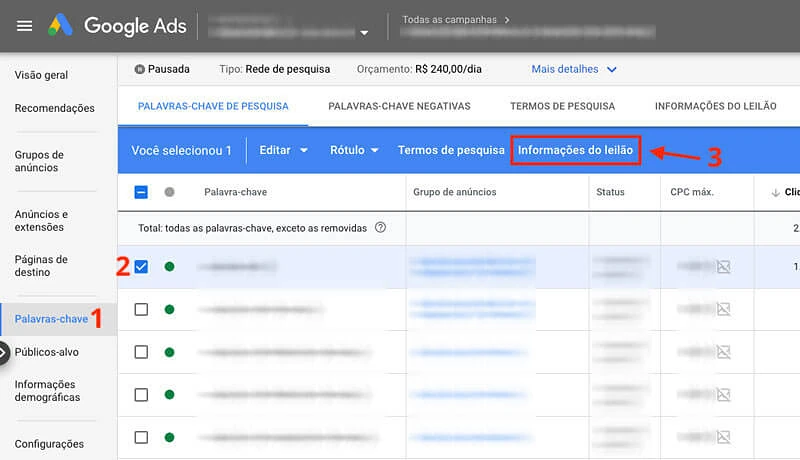
Task: Uncheck the first keyword row checkbox
Action: pos(141,266)
